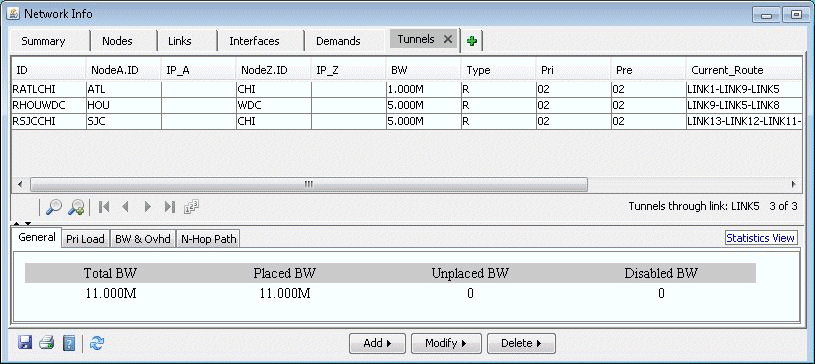Click the scrollbar right arrow
This screenshot has width=815, height=364.
tap(794, 184)
